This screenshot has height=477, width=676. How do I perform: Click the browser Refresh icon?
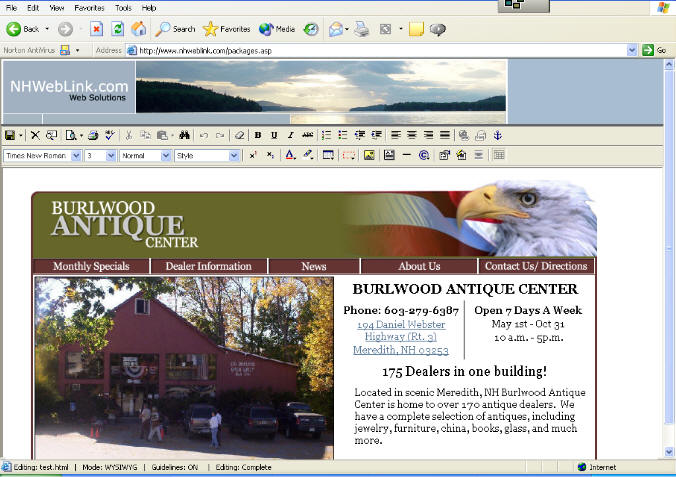[x=117, y=29]
